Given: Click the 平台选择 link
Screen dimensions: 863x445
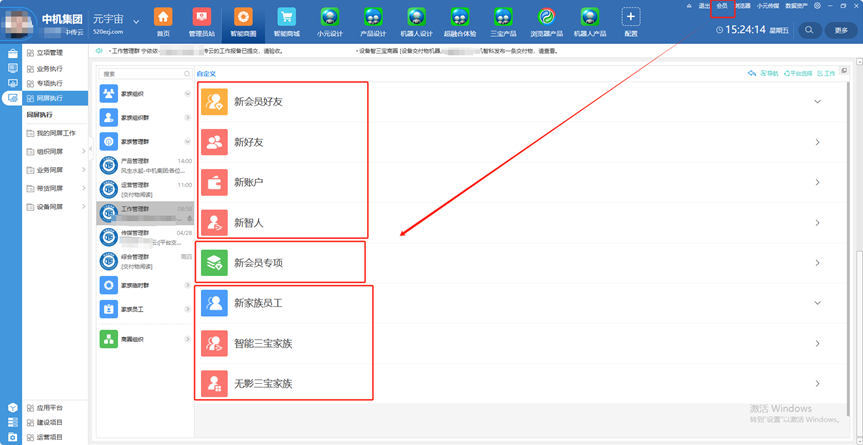Looking at the screenshot, I should pyautogui.click(x=798, y=73).
